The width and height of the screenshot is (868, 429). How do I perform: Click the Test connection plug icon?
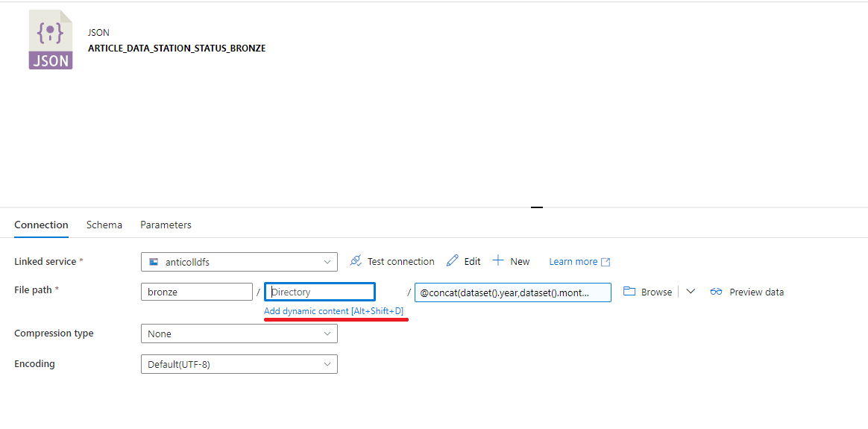[356, 261]
